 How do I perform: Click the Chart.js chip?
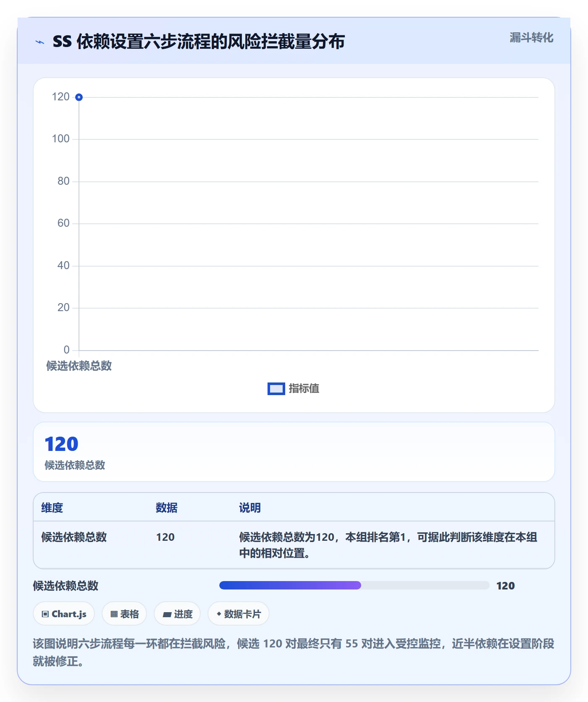[x=64, y=614]
